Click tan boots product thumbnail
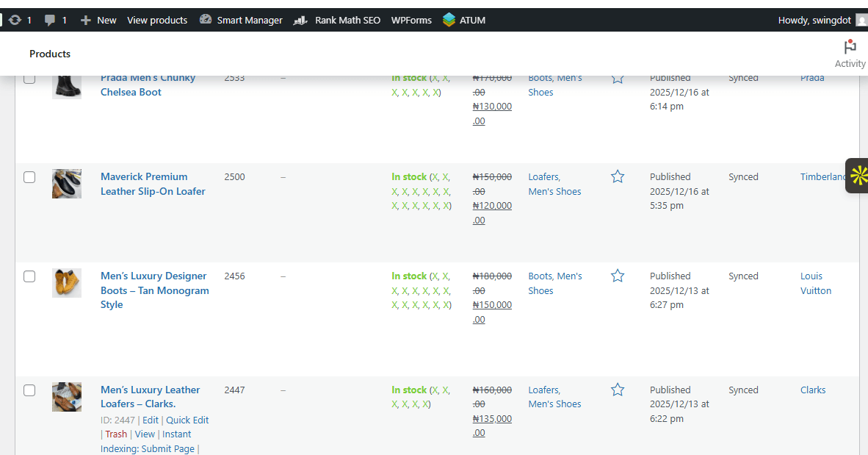 [66, 283]
